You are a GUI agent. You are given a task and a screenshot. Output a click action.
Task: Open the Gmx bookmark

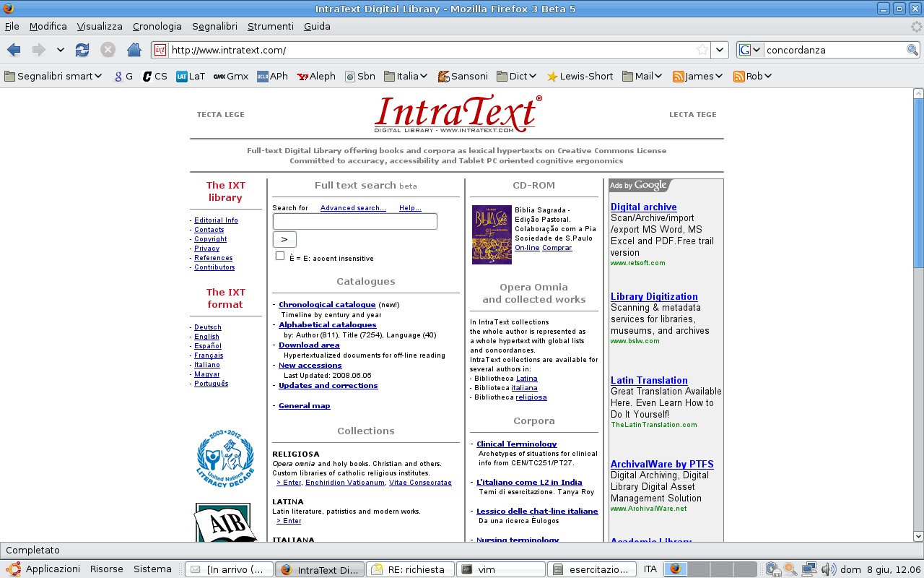point(231,76)
